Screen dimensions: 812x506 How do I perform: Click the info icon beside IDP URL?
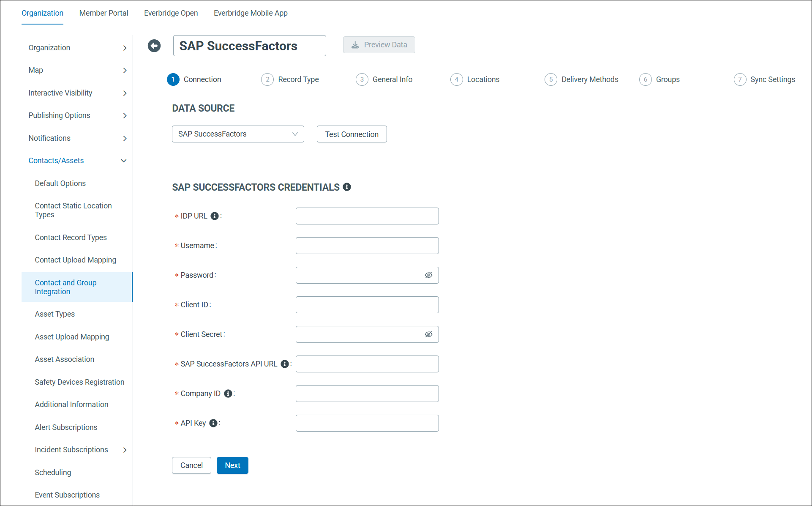(215, 216)
